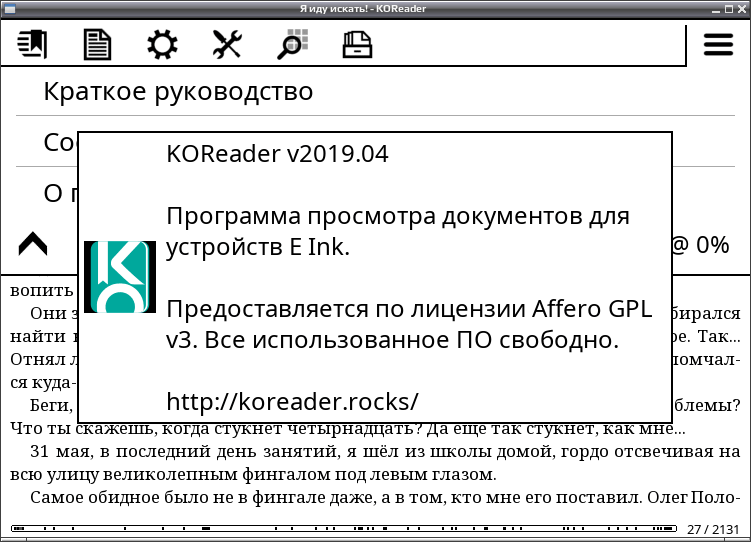This screenshot has height=542, width=751.
Task: Click the line 'Самое обидное было не в фингале'
Action: click(385, 497)
